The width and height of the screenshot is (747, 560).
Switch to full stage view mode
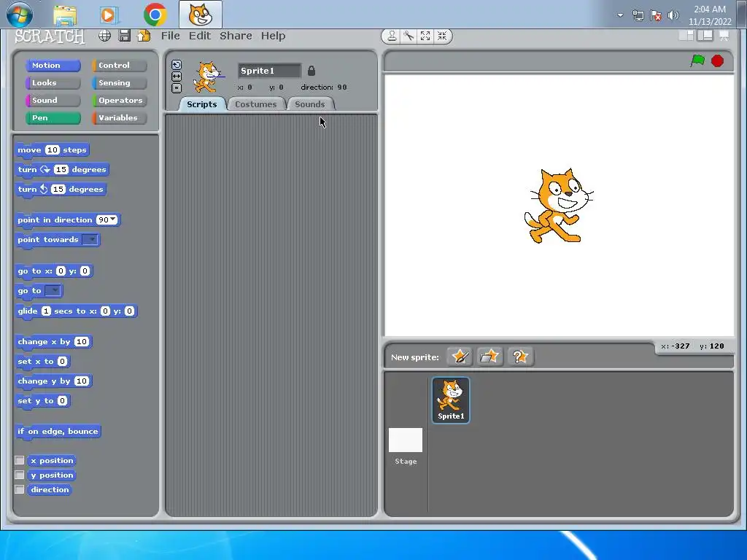pyautogui.click(x=705, y=36)
